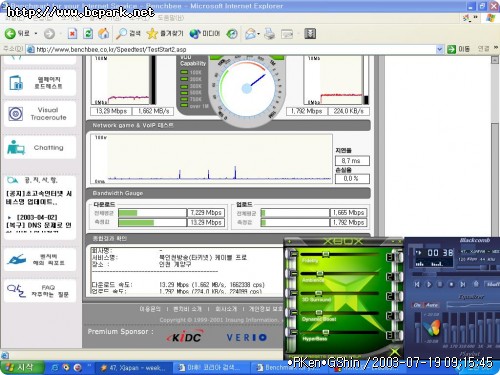Screen dimensions: 500x375
Task: Click the Forward arrow in IE toolbar
Action: [49, 34]
